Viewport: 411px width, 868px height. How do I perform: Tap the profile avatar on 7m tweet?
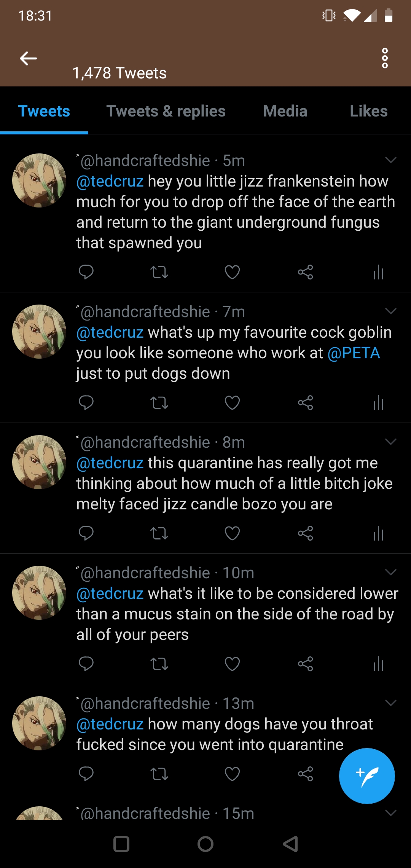click(x=39, y=332)
